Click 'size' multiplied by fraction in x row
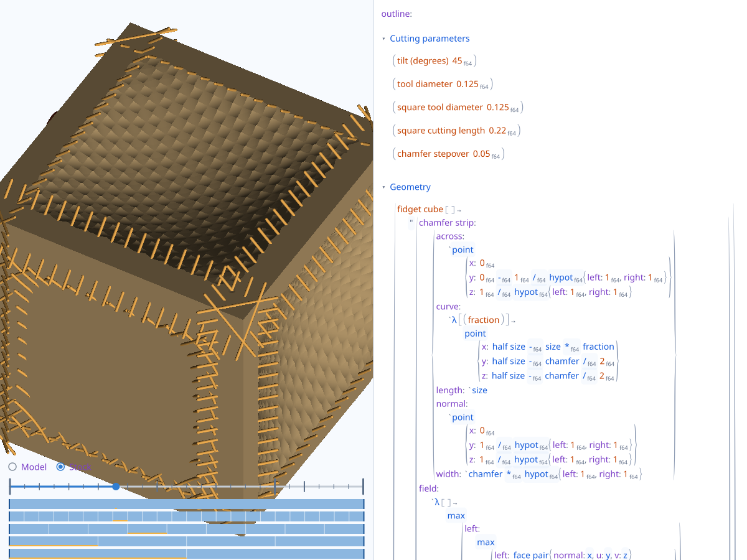The width and height of the screenshot is (747, 560). (x=553, y=347)
